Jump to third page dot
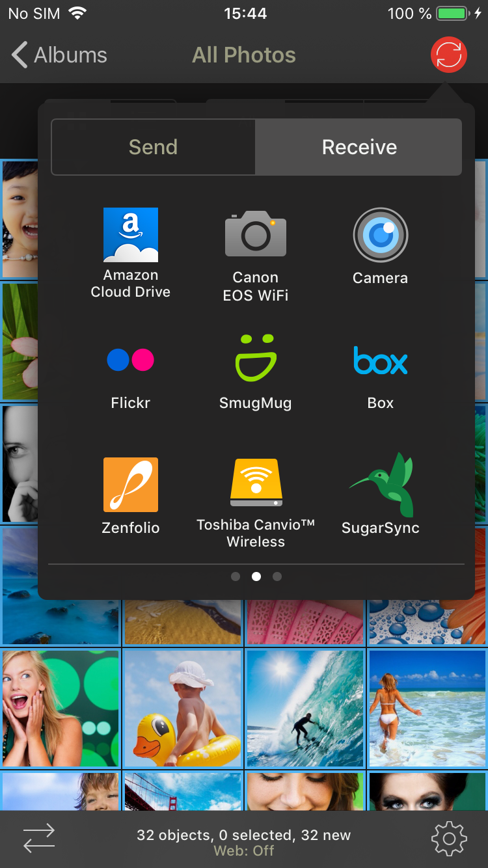Screen dimensions: 488x868 coord(277,576)
